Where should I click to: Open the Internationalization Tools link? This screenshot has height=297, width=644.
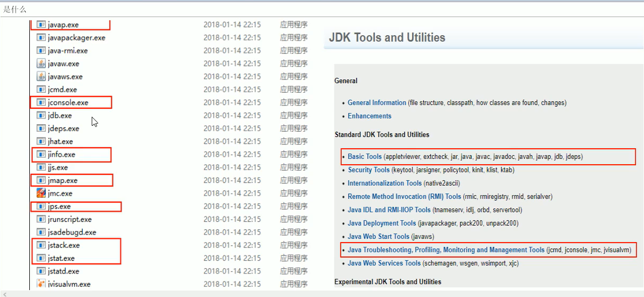[384, 183]
